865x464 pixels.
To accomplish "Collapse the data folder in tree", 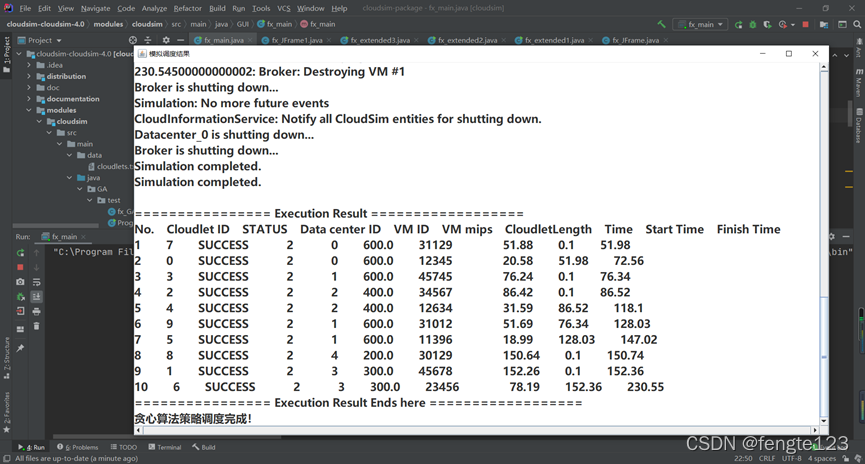I will click(x=70, y=156).
